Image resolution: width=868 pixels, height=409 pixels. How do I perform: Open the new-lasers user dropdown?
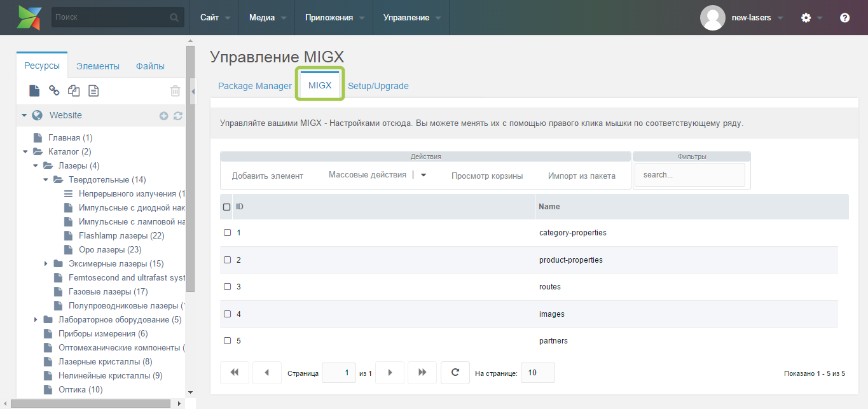(x=780, y=18)
